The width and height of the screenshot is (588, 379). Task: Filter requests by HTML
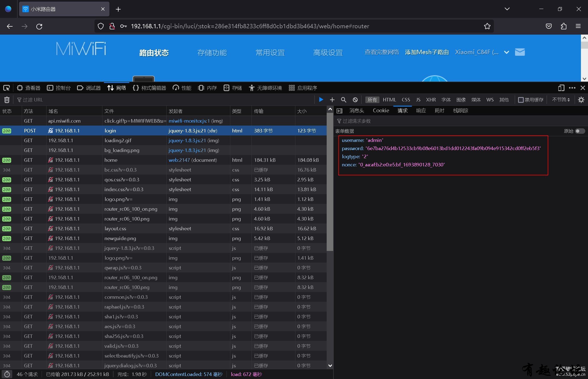(x=389, y=100)
